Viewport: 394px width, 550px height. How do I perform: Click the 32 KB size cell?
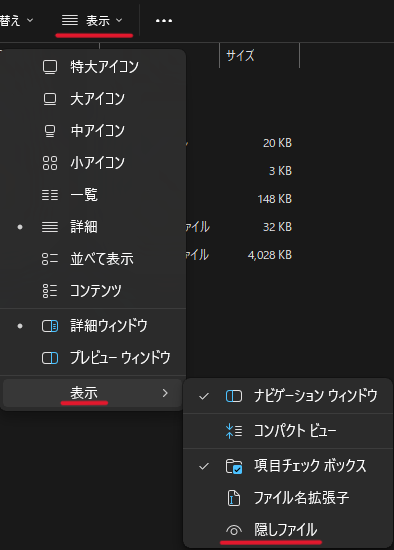(x=277, y=227)
